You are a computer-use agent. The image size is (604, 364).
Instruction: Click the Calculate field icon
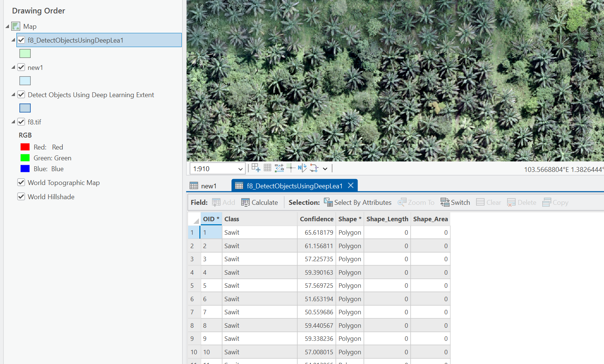245,203
